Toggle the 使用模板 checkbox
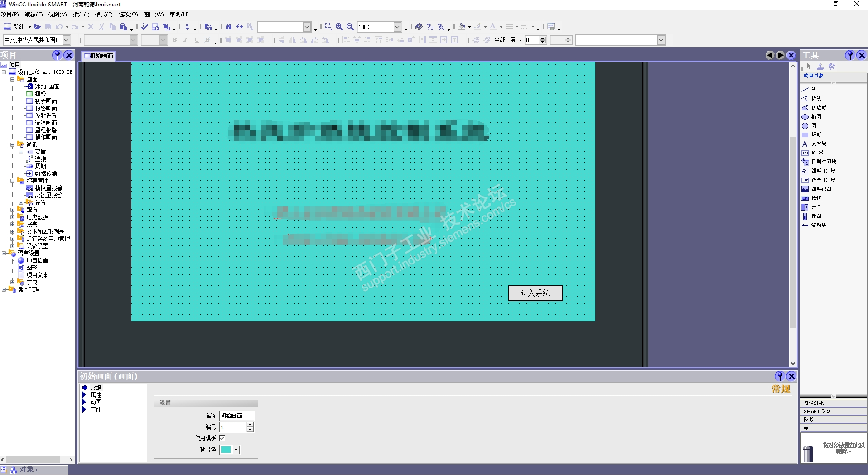 point(222,438)
